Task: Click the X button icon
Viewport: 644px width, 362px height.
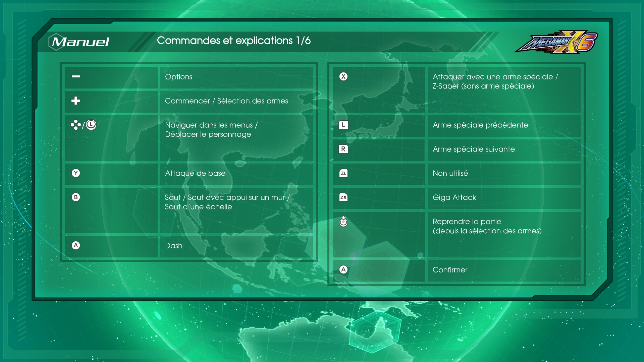Action: coord(343,76)
